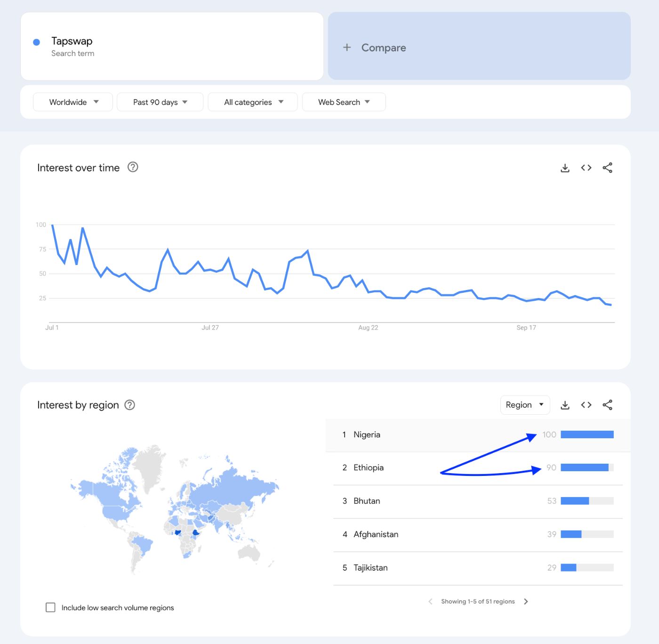Click the Jul 27 axis label

pos(210,328)
